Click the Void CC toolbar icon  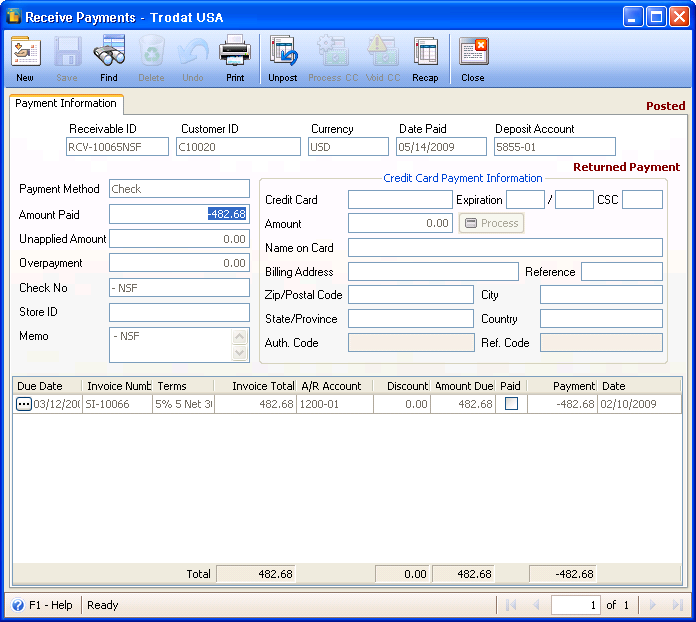tap(383, 52)
